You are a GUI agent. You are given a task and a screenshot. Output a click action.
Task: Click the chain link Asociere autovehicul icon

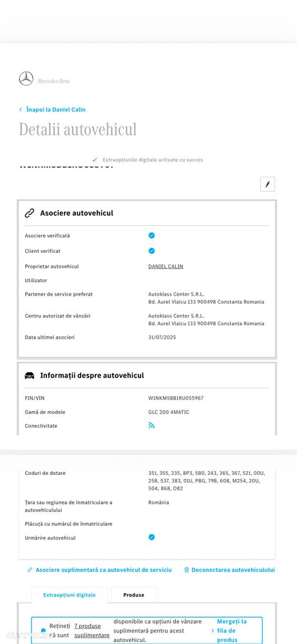(x=29, y=213)
